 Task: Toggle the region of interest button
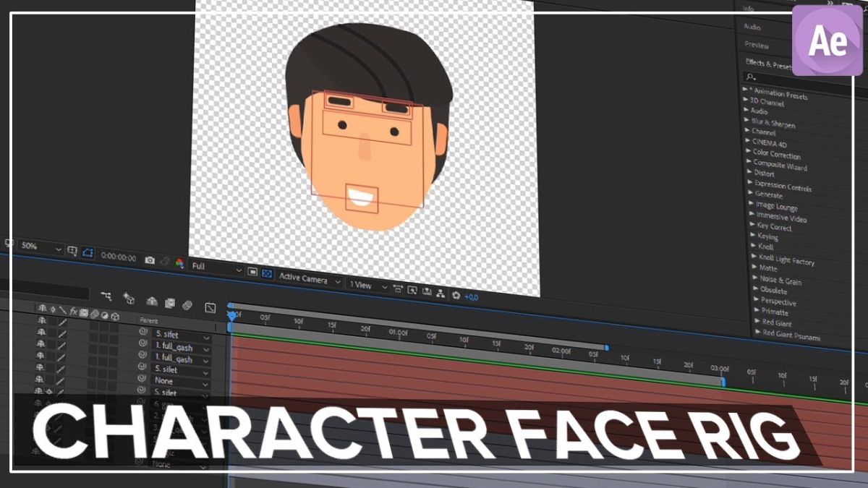point(252,271)
